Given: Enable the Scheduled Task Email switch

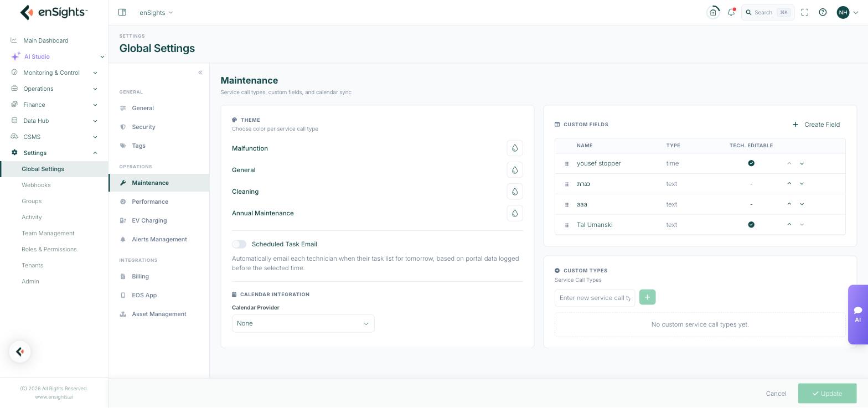Looking at the screenshot, I should click(x=239, y=244).
